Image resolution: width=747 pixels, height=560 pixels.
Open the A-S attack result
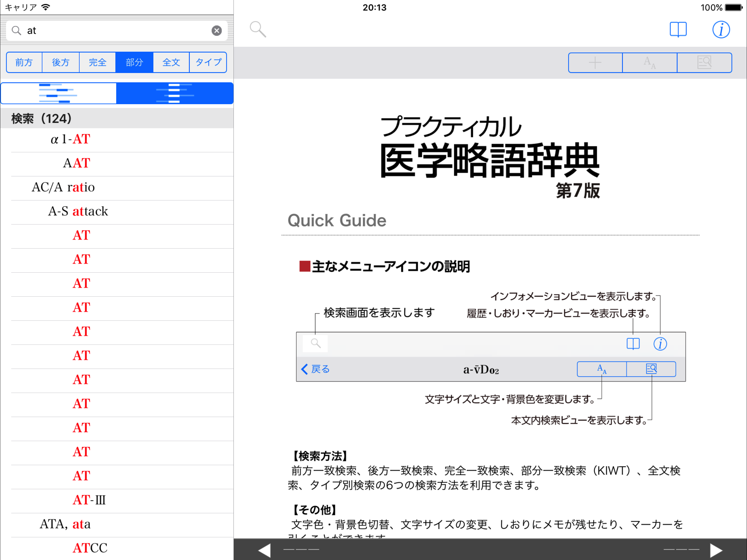(x=78, y=211)
